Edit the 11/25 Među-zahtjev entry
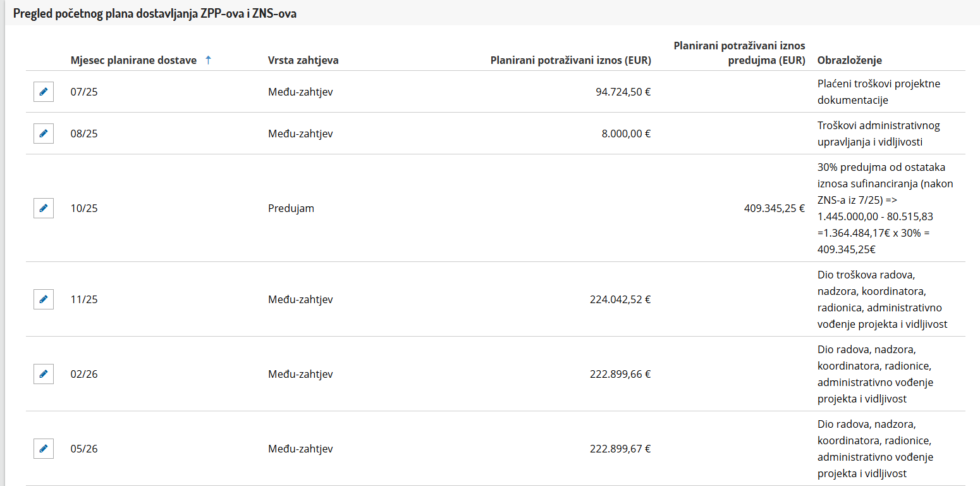This screenshot has width=980, height=486. tap(44, 299)
